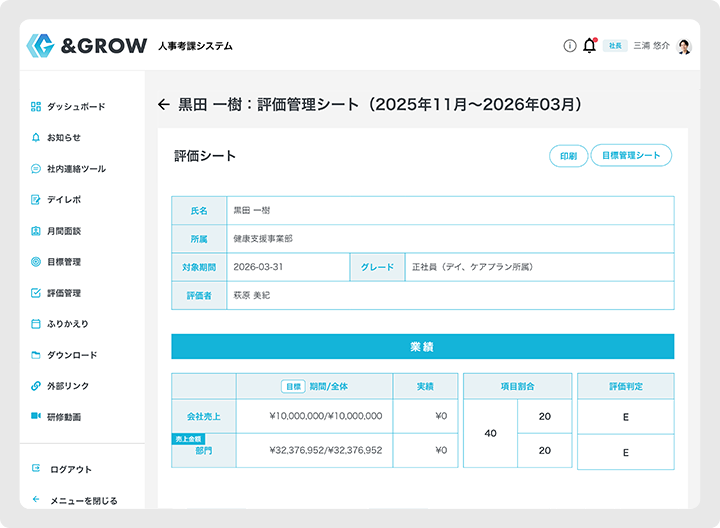Click the 目標 tag in column header

point(293,387)
